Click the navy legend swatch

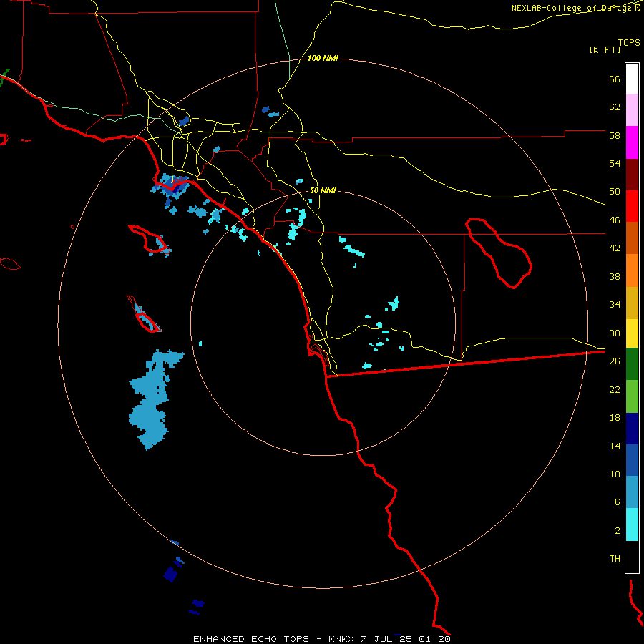[632, 429]
